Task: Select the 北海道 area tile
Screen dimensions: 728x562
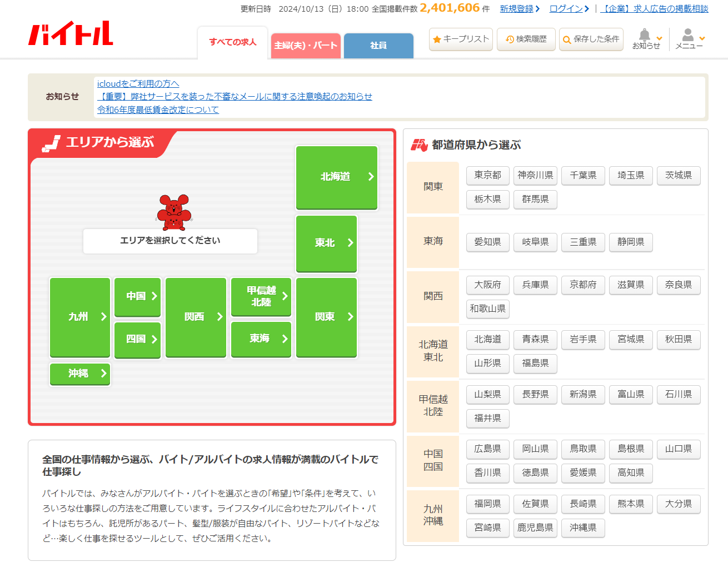Action: pos(337,177)
